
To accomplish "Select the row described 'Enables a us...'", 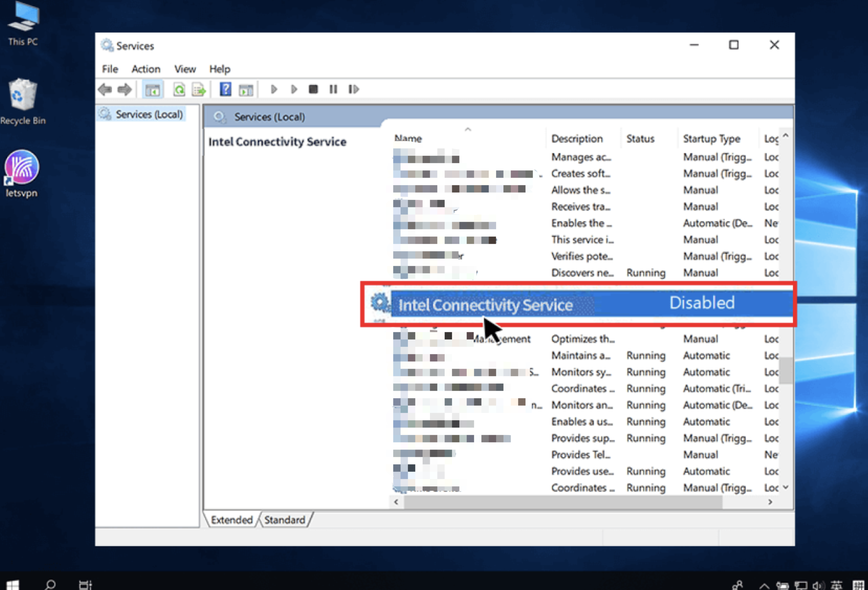I will point(586,422).
